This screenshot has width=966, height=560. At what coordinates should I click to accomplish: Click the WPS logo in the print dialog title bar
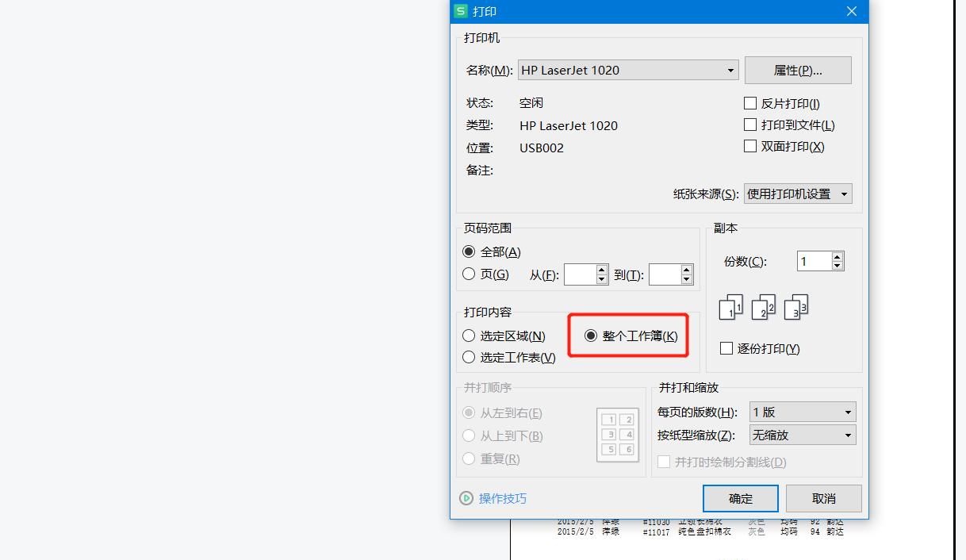click(x=460, y=11)
